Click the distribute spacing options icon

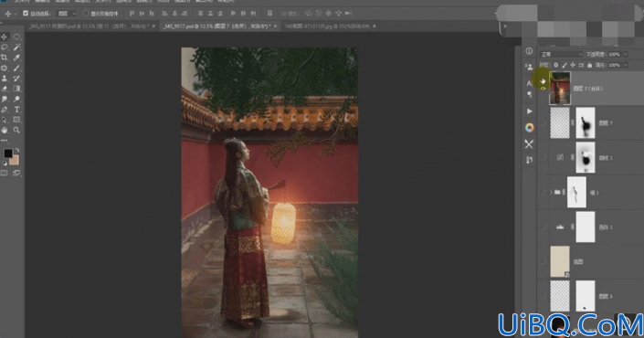[x=269, y=13]
